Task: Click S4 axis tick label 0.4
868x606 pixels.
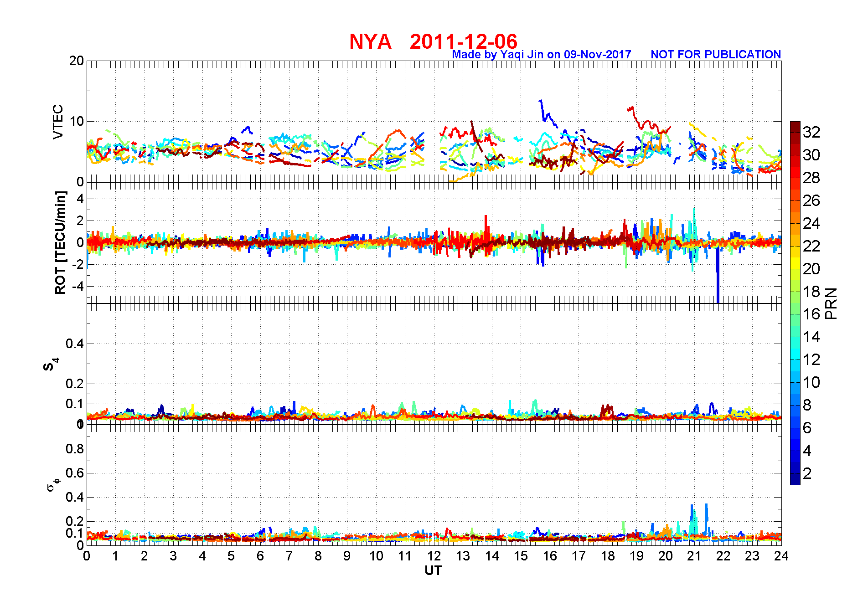Action: point(75,344)
